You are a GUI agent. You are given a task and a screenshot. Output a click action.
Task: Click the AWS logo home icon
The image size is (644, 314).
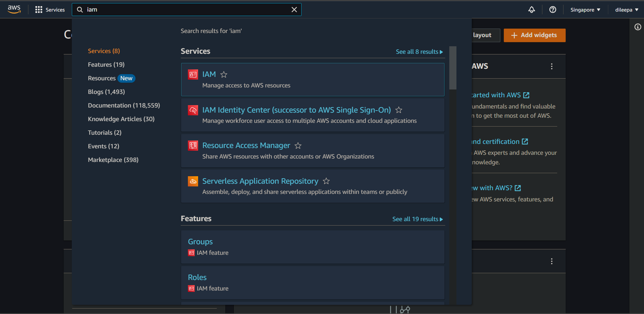14,10
